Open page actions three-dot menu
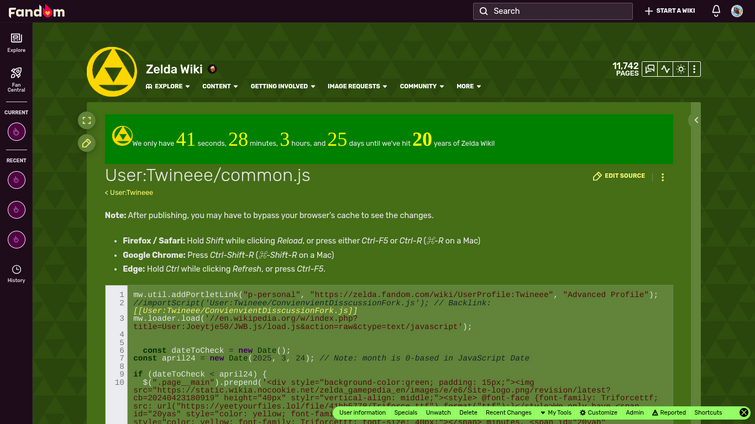 (x=663, y=177)
